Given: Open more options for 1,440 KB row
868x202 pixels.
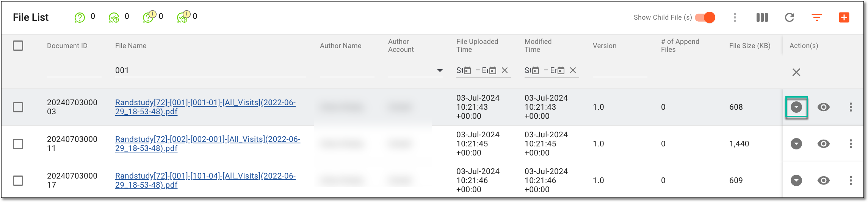Looking at the screenshot, I should (851, 144).
